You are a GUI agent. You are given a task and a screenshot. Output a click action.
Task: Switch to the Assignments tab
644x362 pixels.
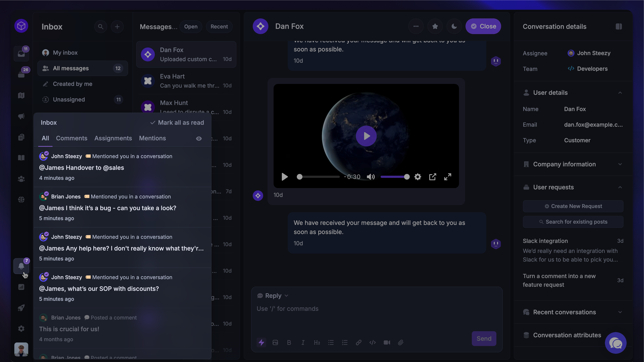(113, 138)
